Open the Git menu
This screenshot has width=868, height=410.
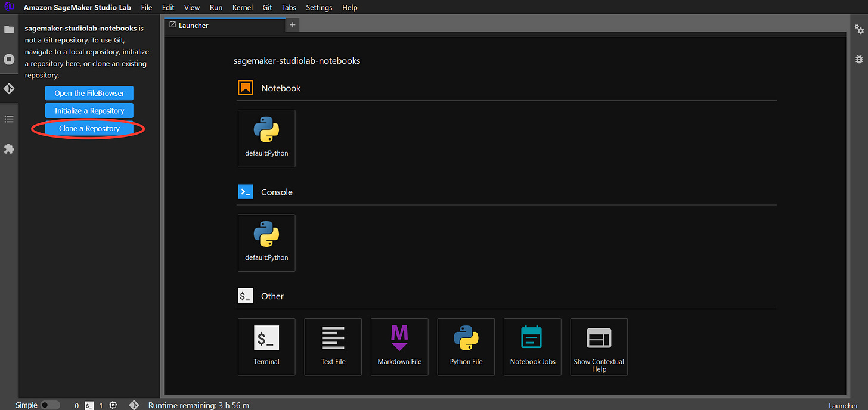click(x=268, y=7)
